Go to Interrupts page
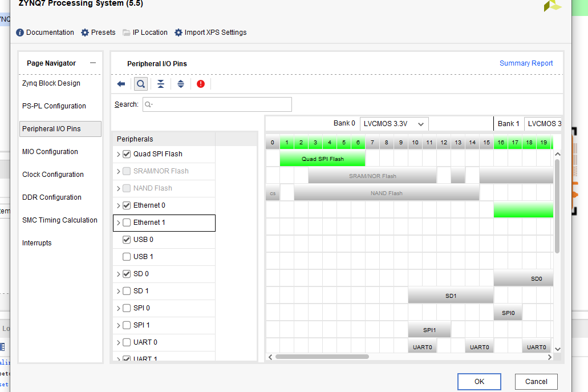Screen dimensions: 588x392 point(37,244)
